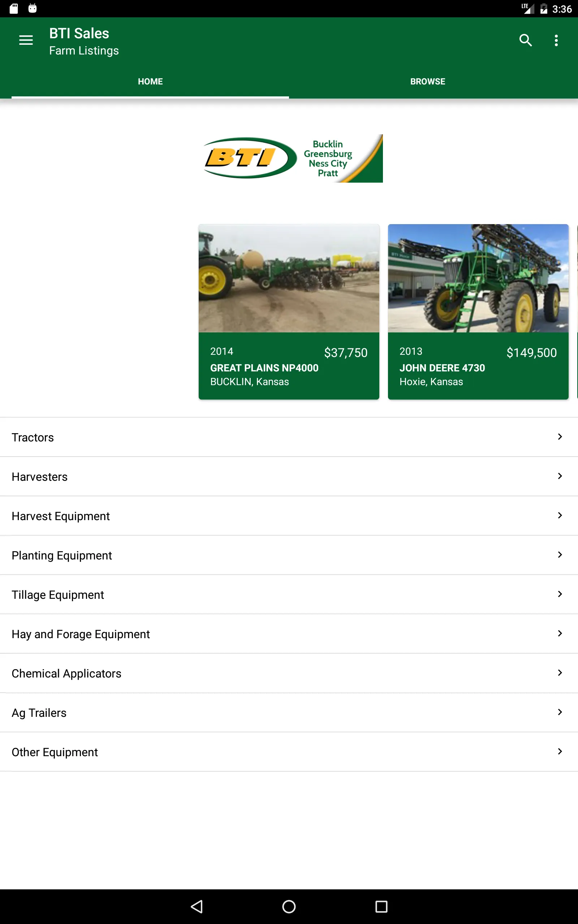
Task: Tap the 2013 model year label
Action: click(411, 351)
